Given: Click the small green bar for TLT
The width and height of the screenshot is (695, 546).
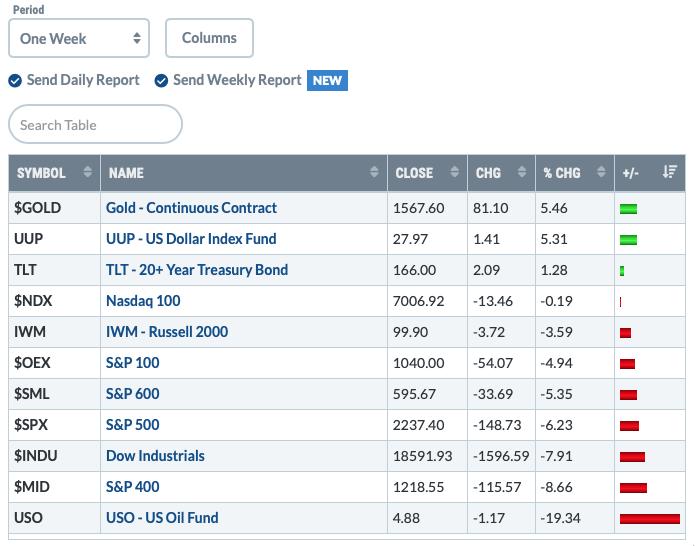Looking at the screenshot, I should click(622, 271).
